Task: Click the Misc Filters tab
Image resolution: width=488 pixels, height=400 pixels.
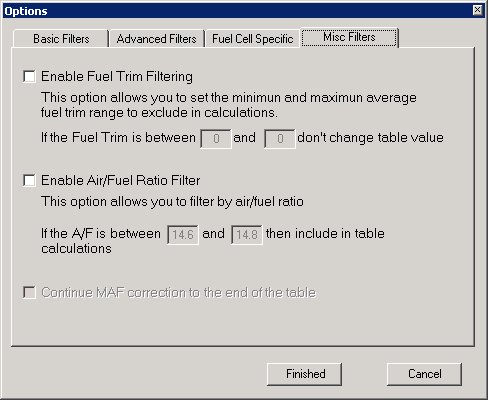Action: [x=349, y=37]
